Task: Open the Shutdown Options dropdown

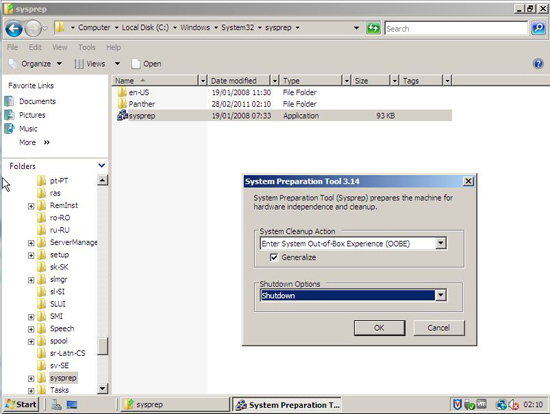Action: coord(441,295)
